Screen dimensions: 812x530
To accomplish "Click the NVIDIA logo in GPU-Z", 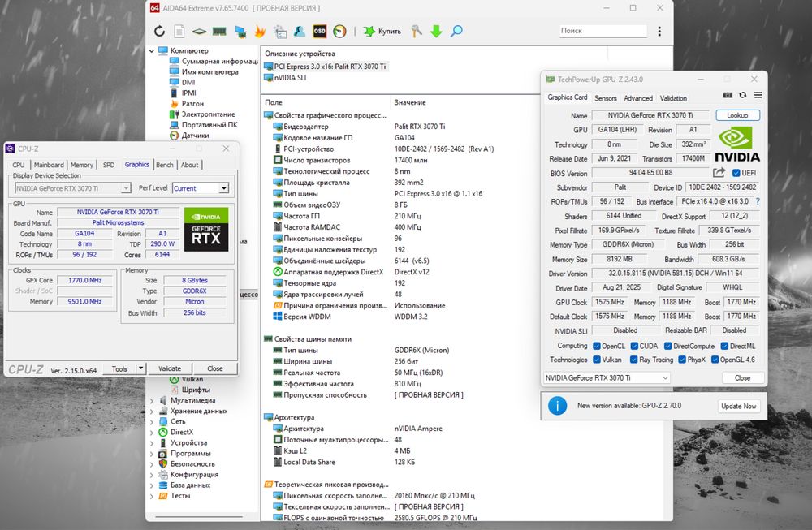I will [737, 145].
